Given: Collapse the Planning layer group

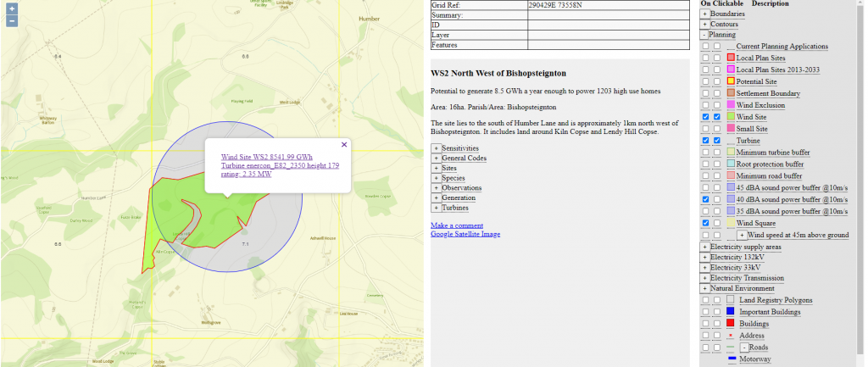Looking at the screenshot, I should (x=704, y=35).
